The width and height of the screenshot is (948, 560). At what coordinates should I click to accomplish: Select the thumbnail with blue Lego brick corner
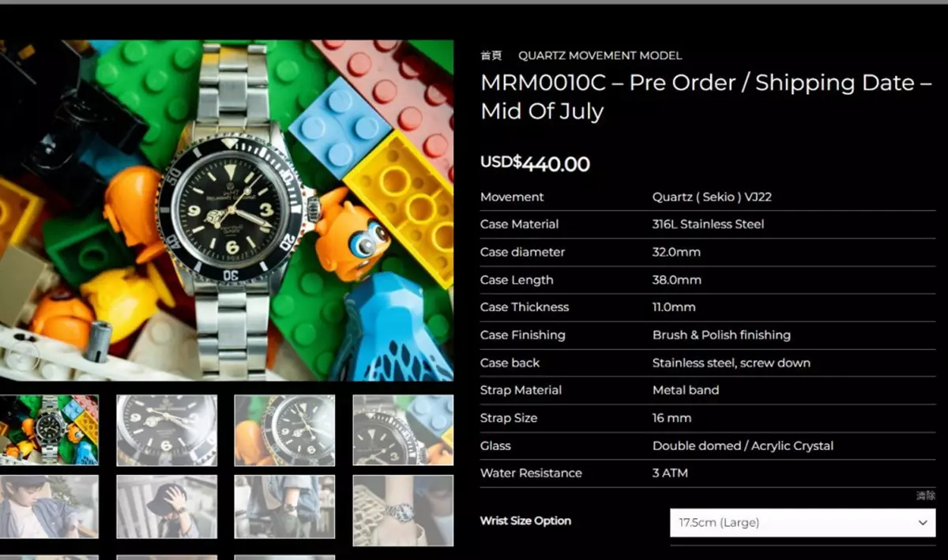(x=403, y=430)
